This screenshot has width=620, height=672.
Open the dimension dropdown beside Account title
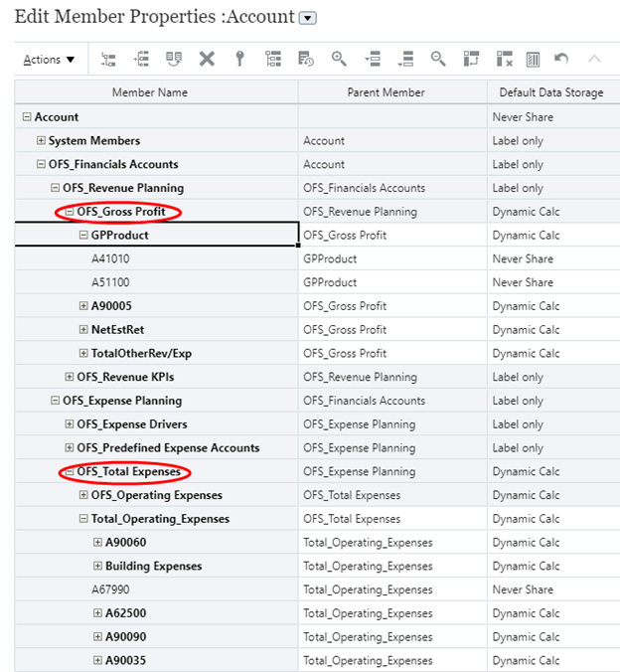308,18
